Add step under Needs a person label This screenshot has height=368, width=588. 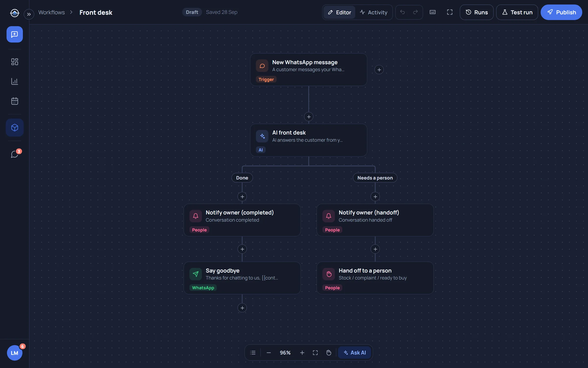tap(375, 197)
